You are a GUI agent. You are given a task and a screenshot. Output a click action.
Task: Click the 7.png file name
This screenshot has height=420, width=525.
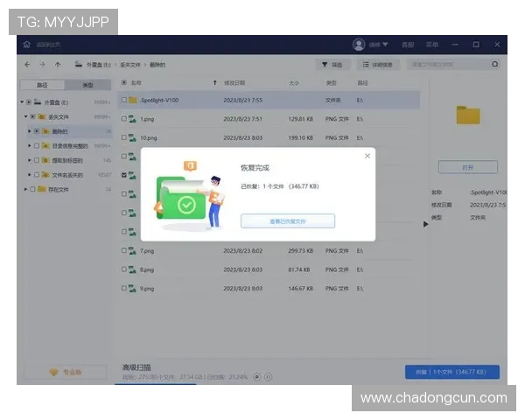(x=147, y=251)
